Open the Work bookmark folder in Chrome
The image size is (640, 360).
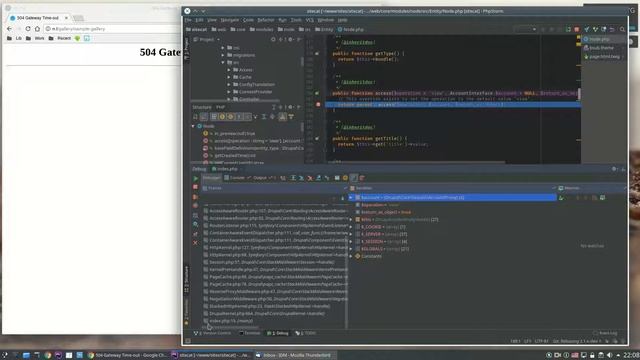(35, 38)
